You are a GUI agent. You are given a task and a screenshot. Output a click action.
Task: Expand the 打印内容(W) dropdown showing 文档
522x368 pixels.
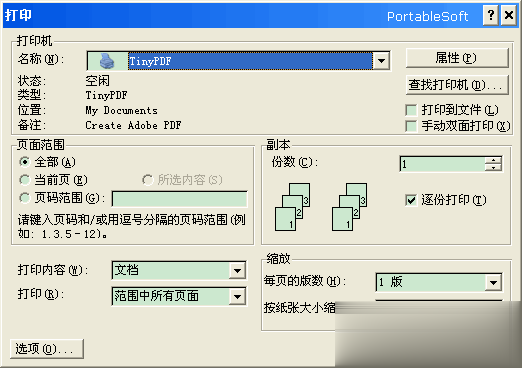tap(237, 270)
